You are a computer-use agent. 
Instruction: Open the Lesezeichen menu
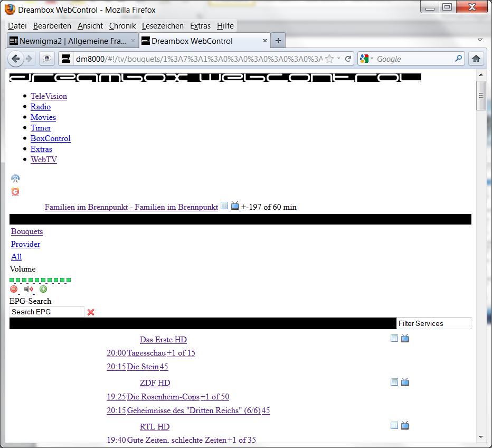point(163,26)
